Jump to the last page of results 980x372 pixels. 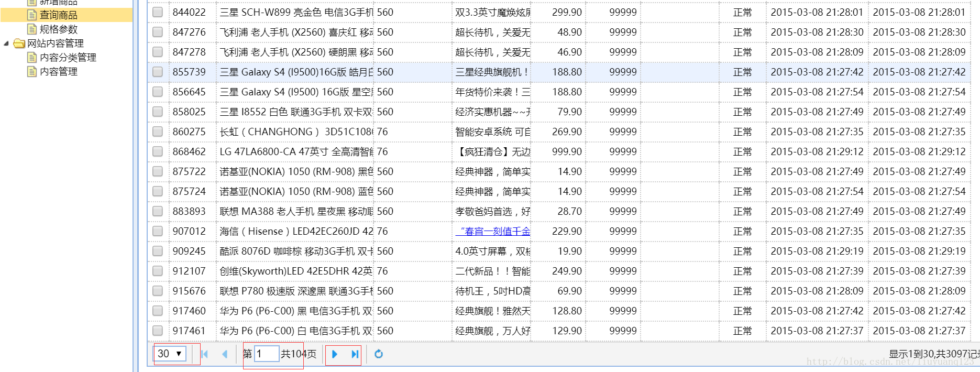coord(355,354)
